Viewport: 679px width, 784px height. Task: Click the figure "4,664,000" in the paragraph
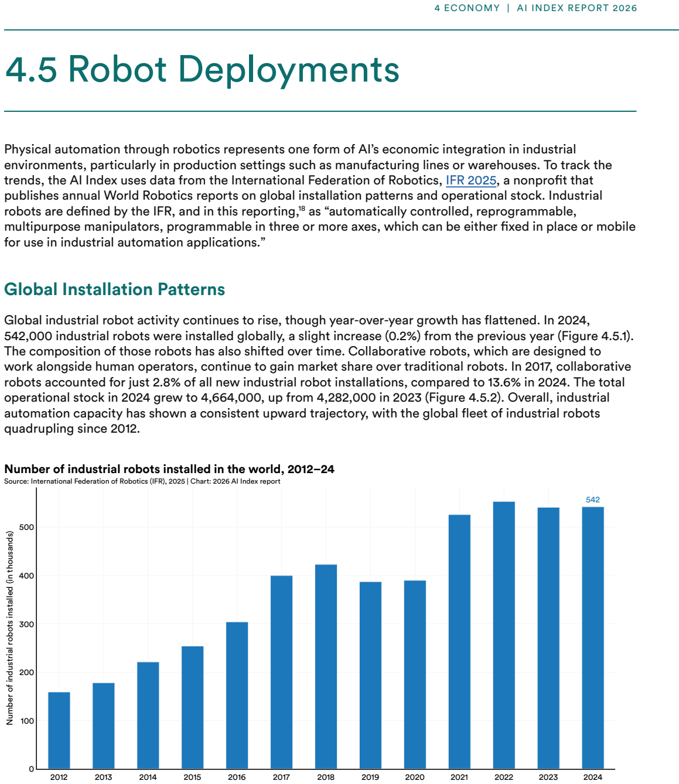click(232, 398)
